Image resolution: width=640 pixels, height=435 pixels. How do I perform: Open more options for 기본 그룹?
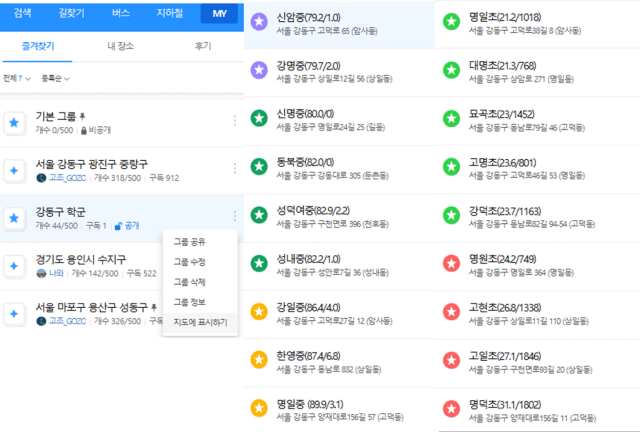pyautogui.click(x=235, y=120)
